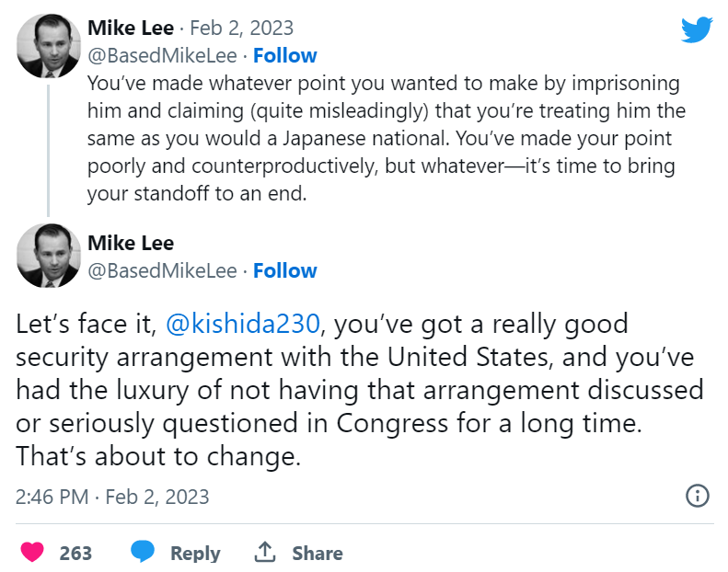Viewport: 728px width, 572px height.
Task: Click the Twitter bird logo
Action: pos(697,29)
